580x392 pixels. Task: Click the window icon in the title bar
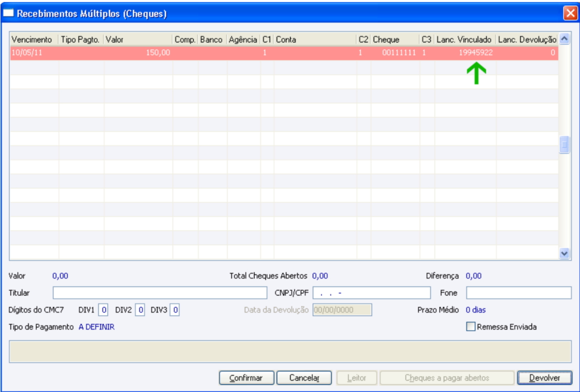pyautogui.click(x=8, y=13)
